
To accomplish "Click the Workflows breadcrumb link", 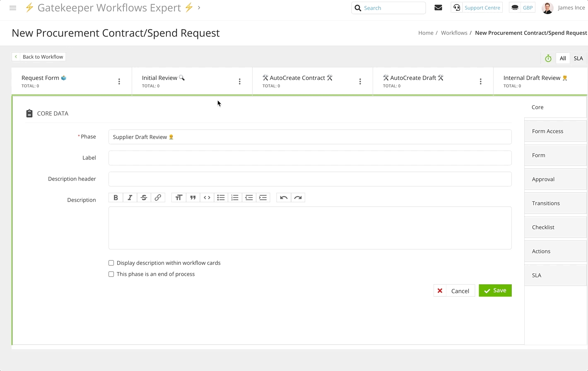I will [454, 33].
